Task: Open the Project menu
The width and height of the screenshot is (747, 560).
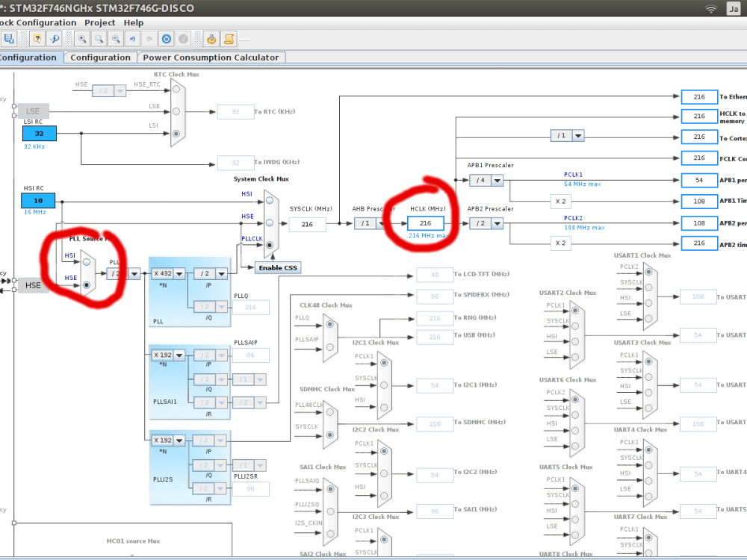Action: pos(99,22)
